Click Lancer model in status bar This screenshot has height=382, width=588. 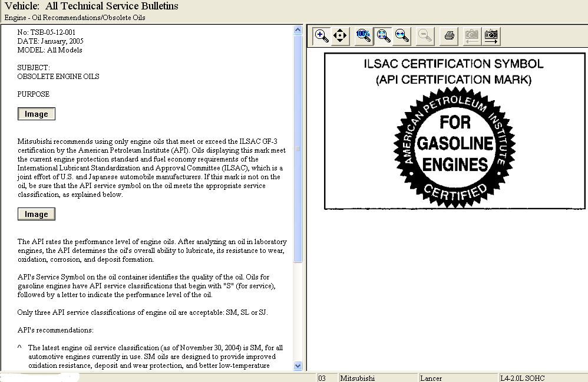point(458,378)
